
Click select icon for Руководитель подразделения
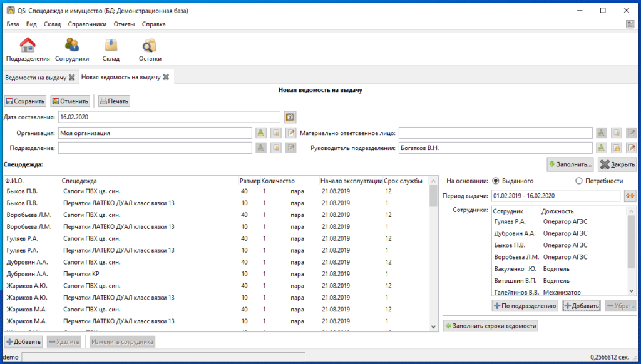pos(601,148)
